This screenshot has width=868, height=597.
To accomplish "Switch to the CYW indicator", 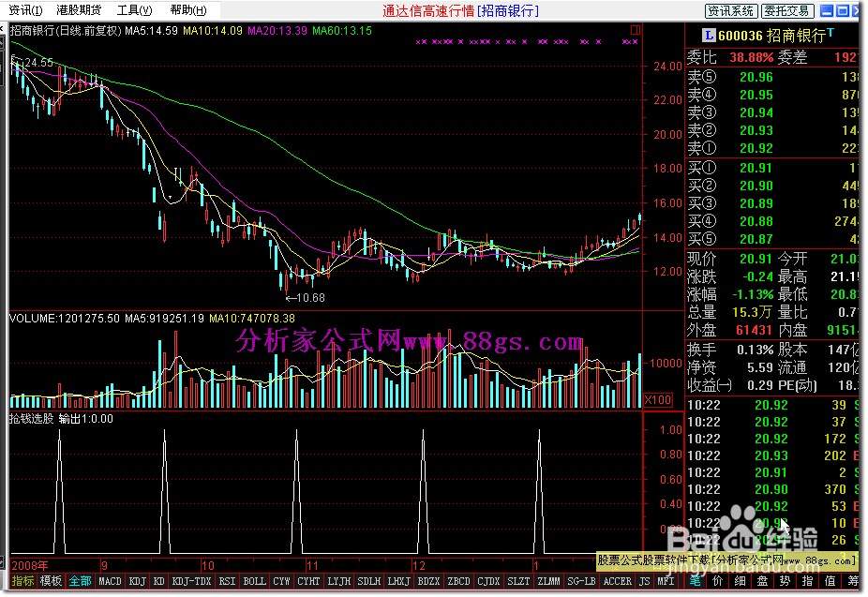I will pyautogui.click(x=282, y=581).
